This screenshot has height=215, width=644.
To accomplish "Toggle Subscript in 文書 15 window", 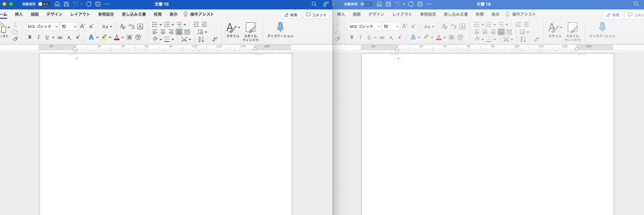I will point(69,38).
